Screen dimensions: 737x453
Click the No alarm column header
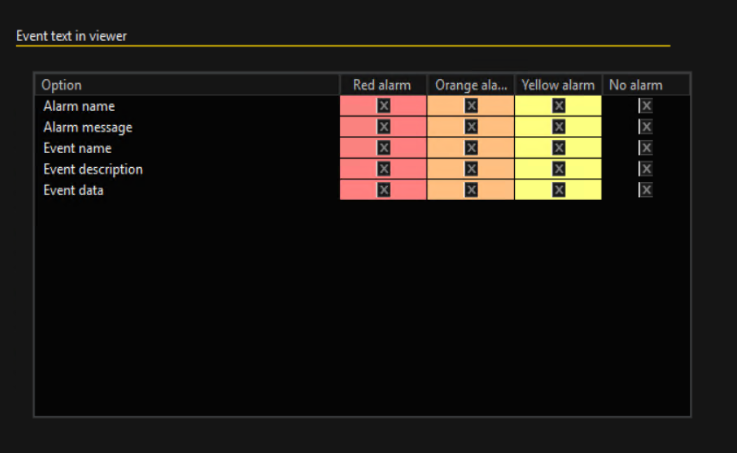(x=636, y=85)
